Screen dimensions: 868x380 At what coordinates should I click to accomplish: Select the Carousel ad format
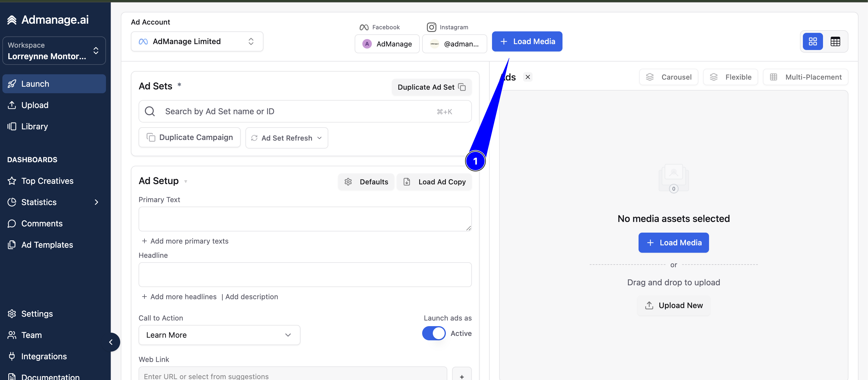pos(668,77)
